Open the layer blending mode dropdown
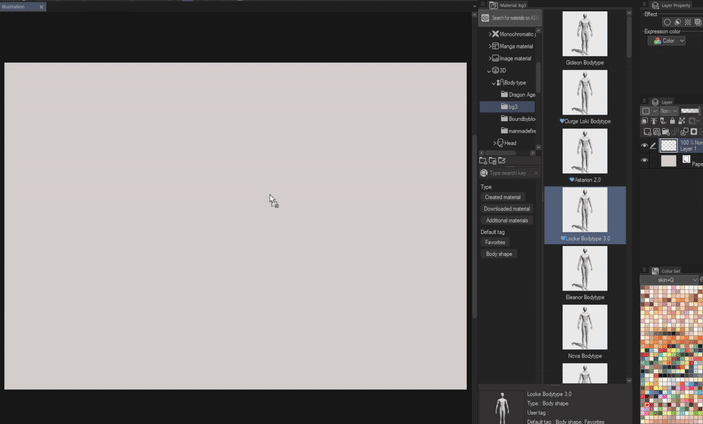Viewport: 703px width, 424px height. (x=668, y=111)
